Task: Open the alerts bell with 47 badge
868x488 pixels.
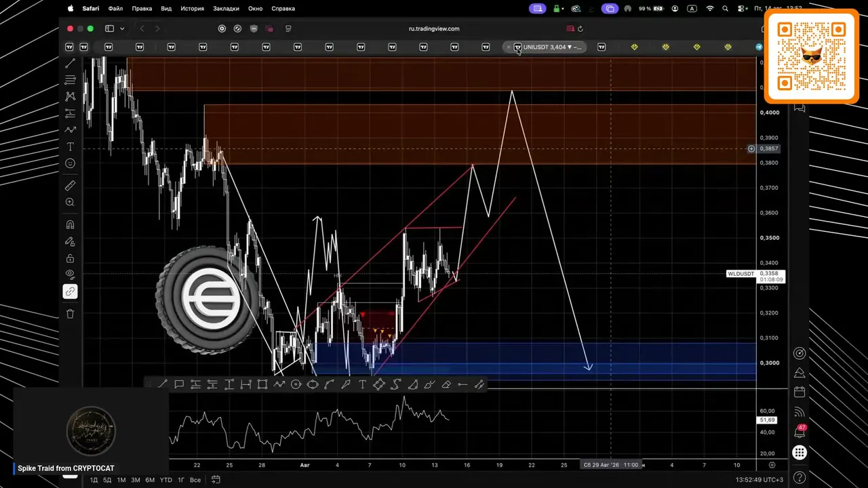Action: tap(800, 432)
